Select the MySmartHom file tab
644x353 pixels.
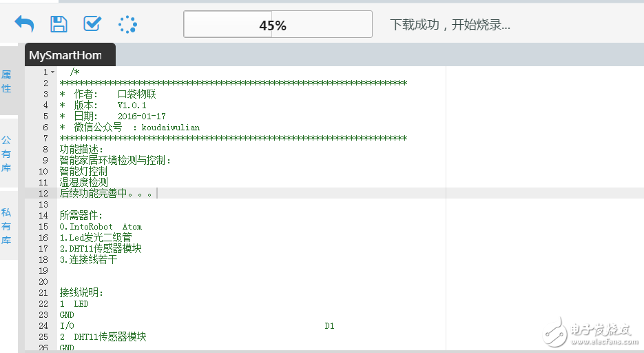(65, 56)
